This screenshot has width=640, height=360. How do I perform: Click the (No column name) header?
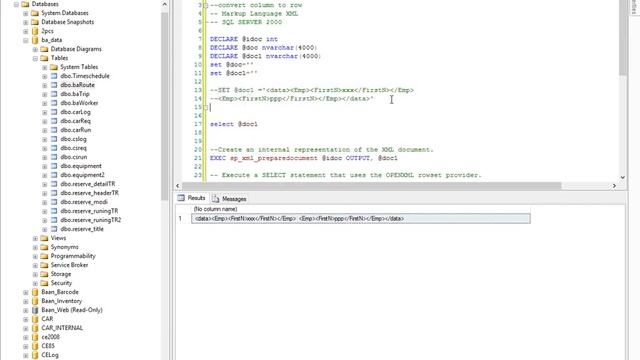(215, 209)
